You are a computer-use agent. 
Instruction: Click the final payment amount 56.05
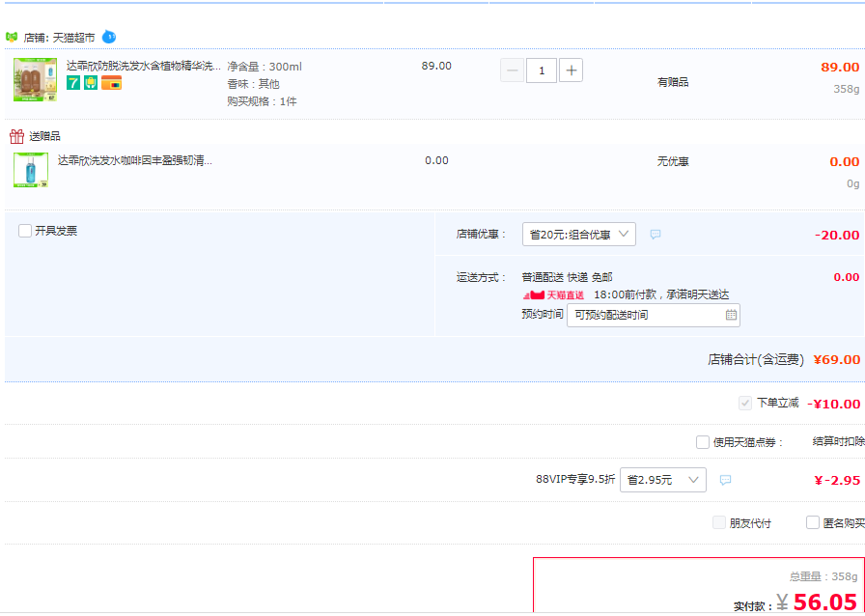coord(825,602)
